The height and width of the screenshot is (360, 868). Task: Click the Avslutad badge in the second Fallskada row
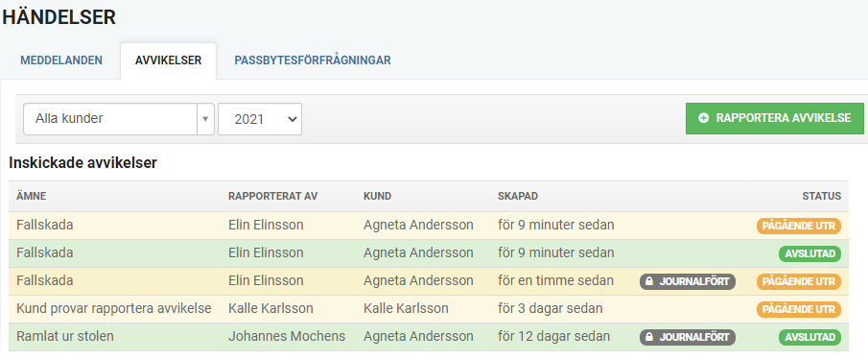click(809, 253)
